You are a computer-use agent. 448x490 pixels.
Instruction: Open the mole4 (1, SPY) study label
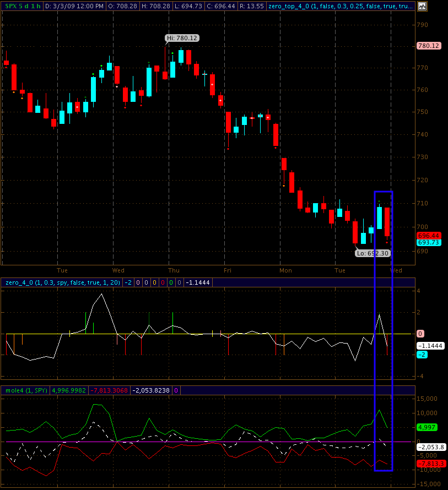[25, 390]
